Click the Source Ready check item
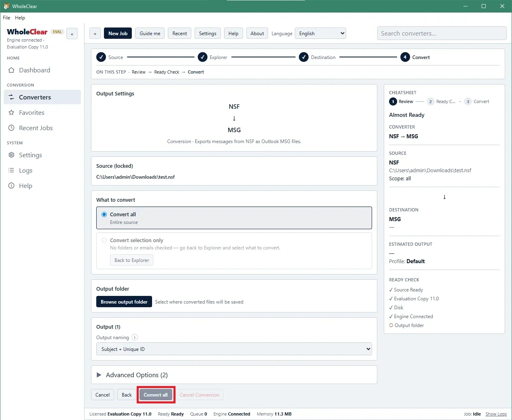The image size is (512, 420). click(406, 290)
